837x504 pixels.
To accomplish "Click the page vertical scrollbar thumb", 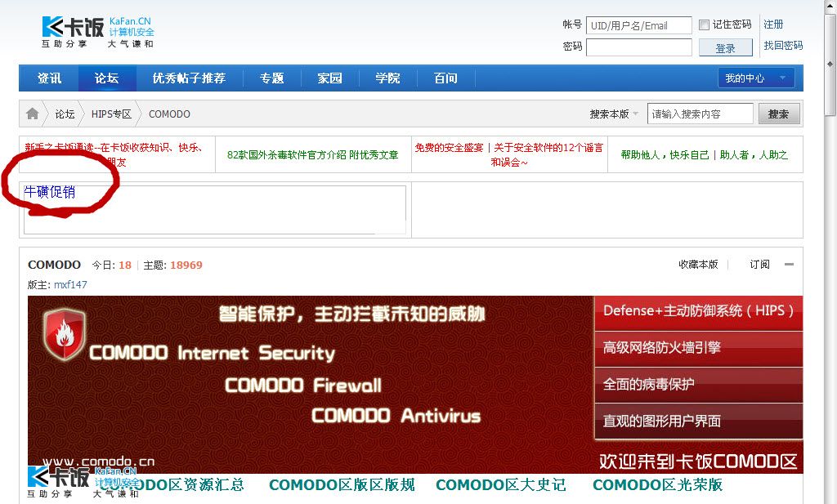I will [830, 64].
